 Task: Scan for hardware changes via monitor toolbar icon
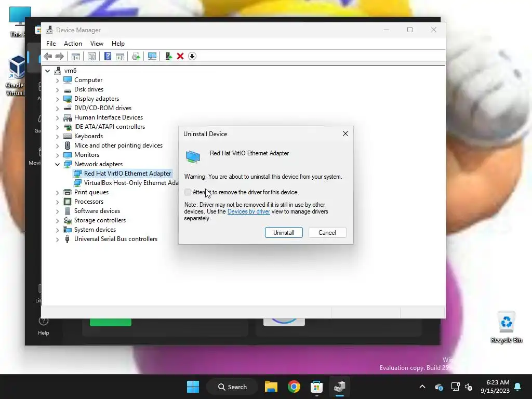pyautogui.click(x=152, y=56)
